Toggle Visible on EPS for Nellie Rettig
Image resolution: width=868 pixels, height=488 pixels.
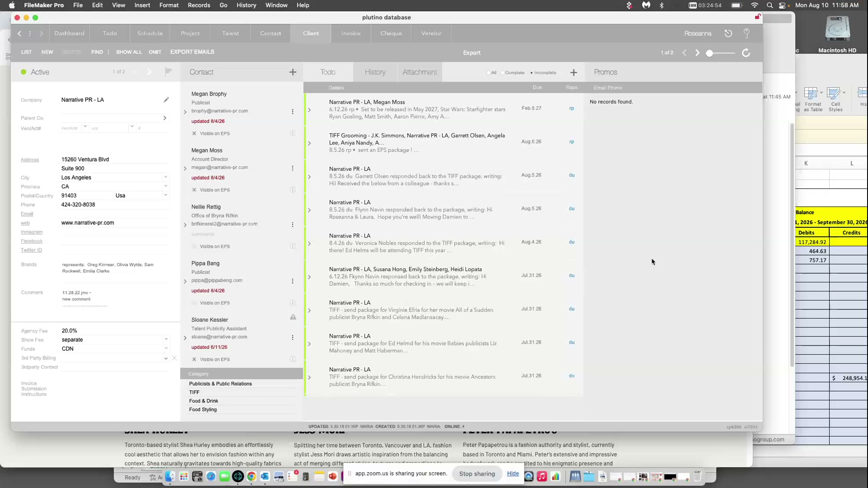(x=194, y=246)
